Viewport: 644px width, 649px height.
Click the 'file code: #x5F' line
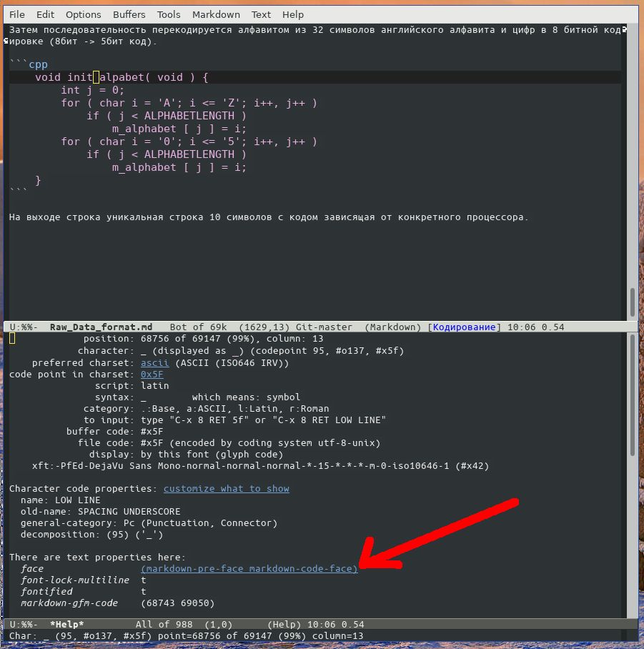pos(229,443)
